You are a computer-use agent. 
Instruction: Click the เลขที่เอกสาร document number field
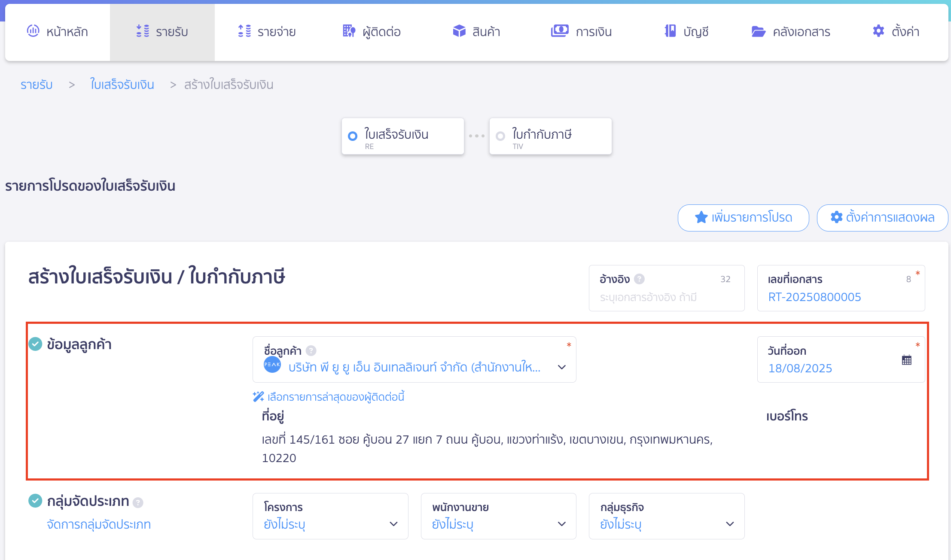click(x=841, y=288)
